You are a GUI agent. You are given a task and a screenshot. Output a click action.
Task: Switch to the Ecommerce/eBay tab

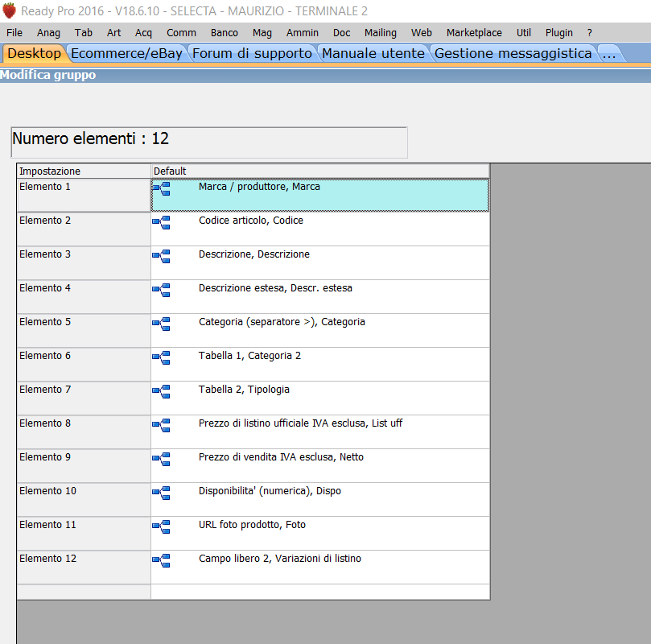click(126, 53)
